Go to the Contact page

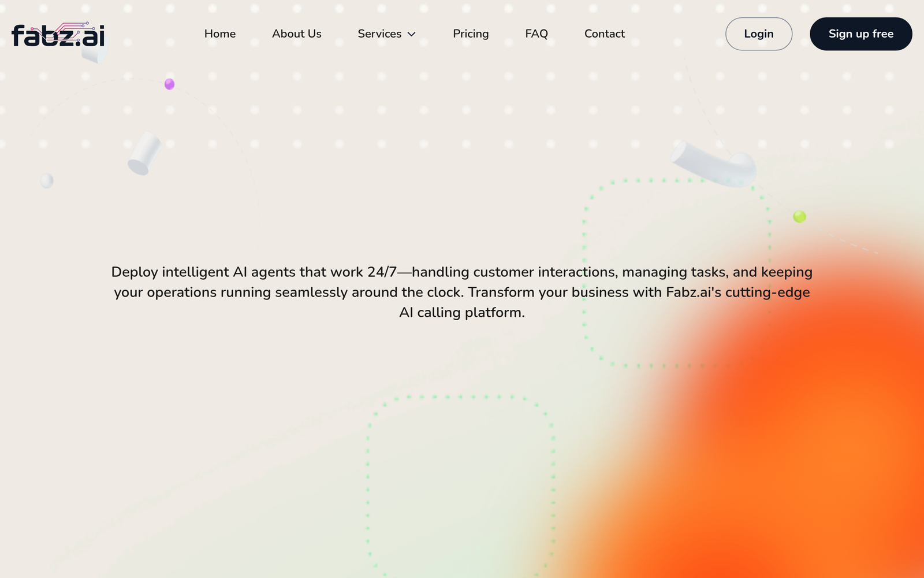point(604,34)
